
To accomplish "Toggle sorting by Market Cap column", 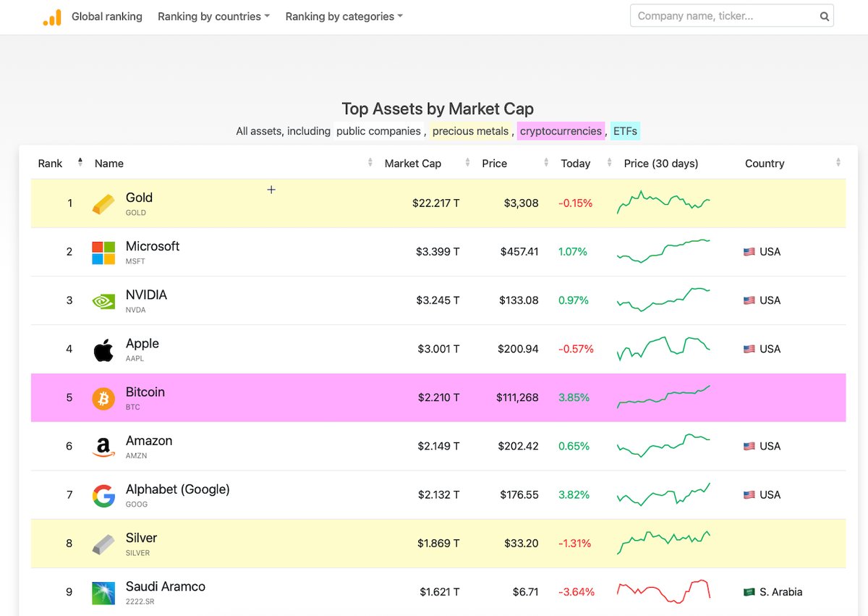I will click(467, 163).
